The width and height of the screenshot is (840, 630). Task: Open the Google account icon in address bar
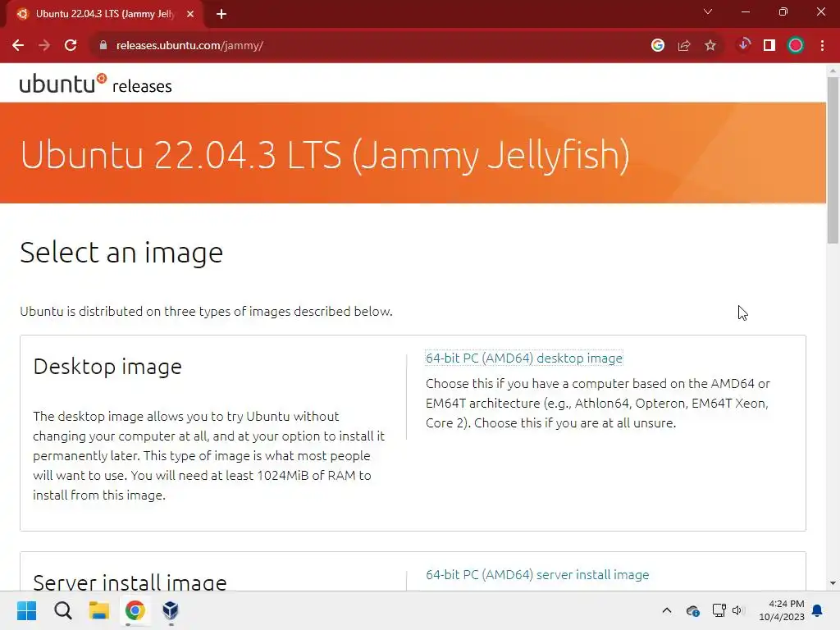pos(658,46)
